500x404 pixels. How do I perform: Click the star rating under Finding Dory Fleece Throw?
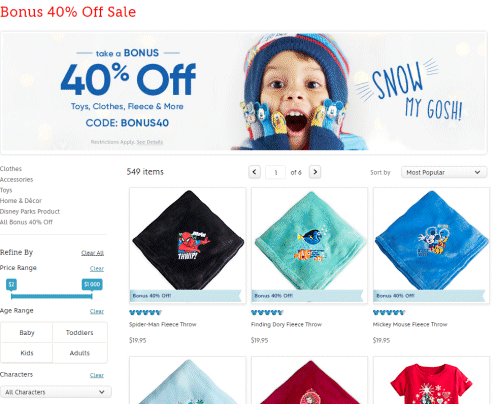(267, 312)
